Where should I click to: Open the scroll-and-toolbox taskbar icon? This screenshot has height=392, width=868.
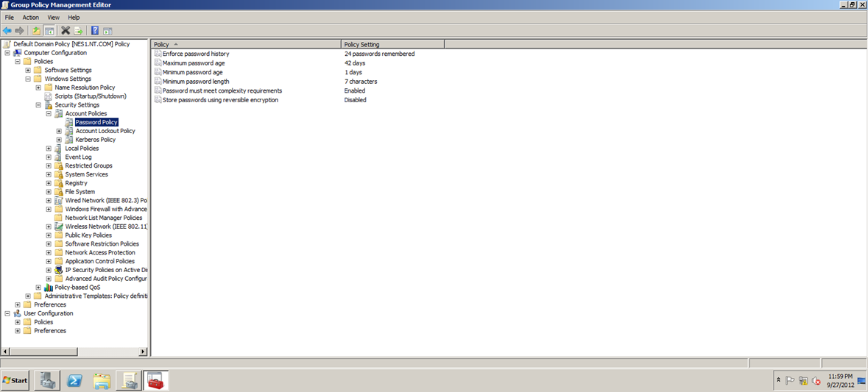128,380
